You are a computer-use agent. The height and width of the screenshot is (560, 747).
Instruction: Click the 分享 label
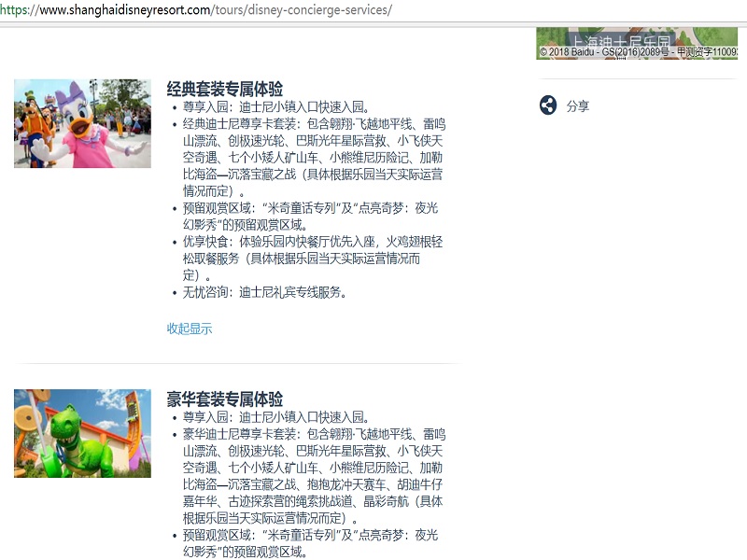tap(577, 106)
